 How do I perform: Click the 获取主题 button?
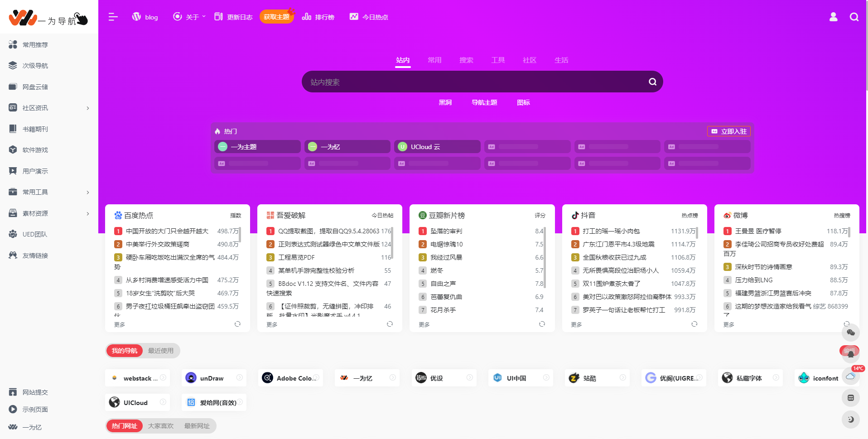point(277,17)
